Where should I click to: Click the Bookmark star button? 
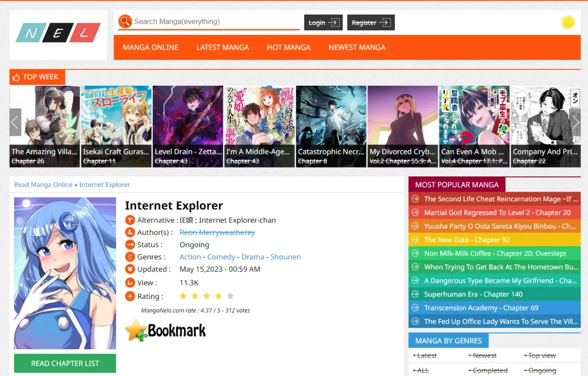tap(166, 330)
